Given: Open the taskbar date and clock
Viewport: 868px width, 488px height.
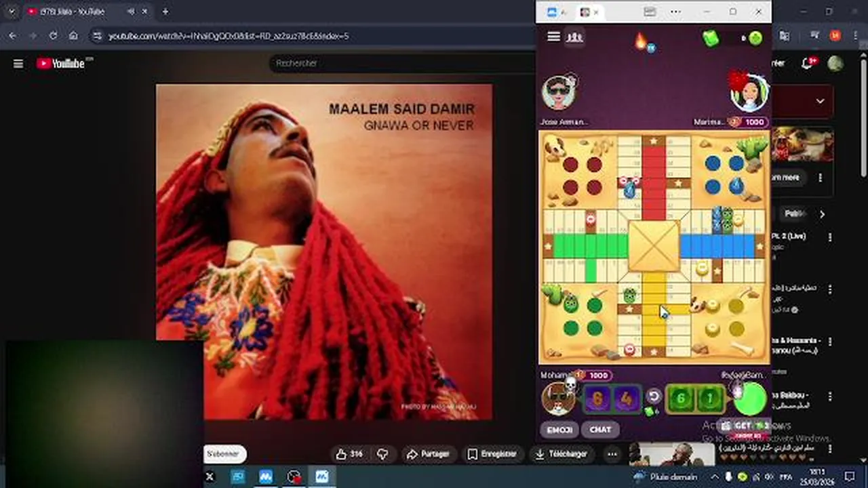Looking at the screenshot, I should click(817, 477).
